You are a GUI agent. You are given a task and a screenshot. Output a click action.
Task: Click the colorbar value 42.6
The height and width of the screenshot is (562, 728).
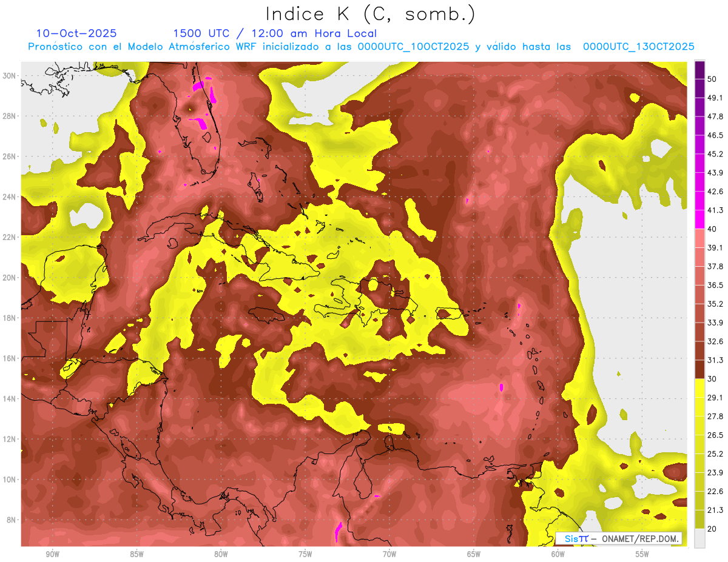715,192
